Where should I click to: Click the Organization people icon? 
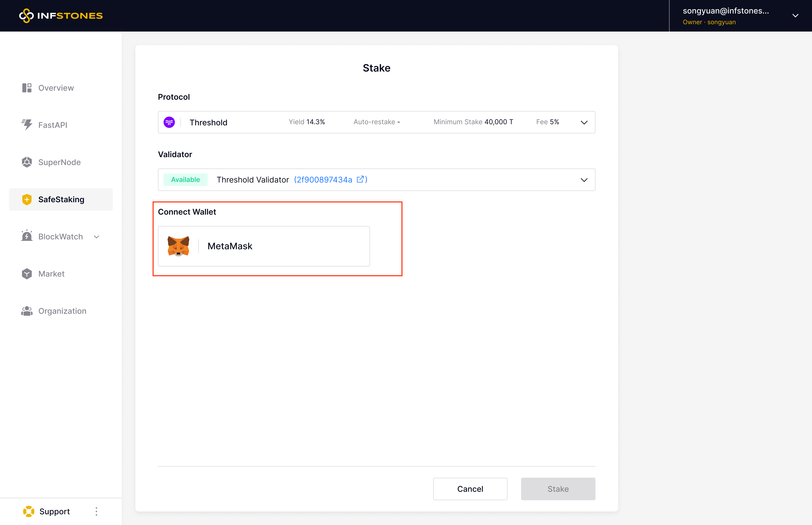27,311
